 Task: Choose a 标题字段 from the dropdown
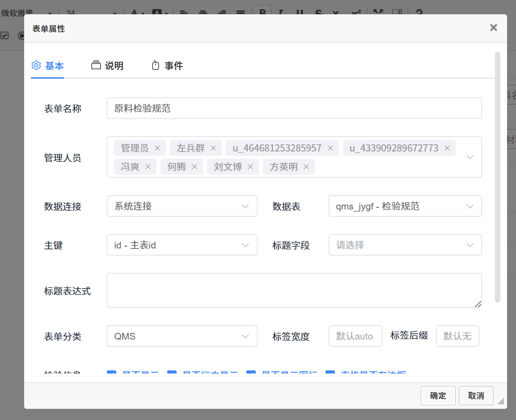405,245
